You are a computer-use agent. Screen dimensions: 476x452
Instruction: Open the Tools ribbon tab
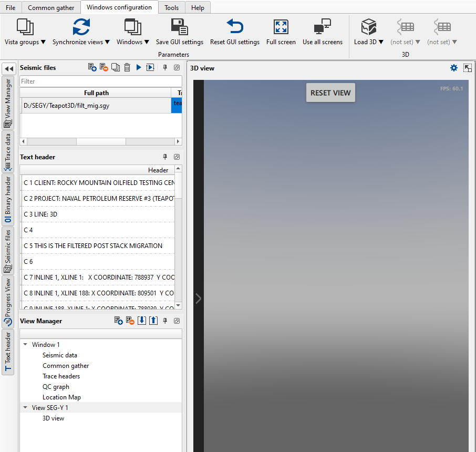click(171, 8)
